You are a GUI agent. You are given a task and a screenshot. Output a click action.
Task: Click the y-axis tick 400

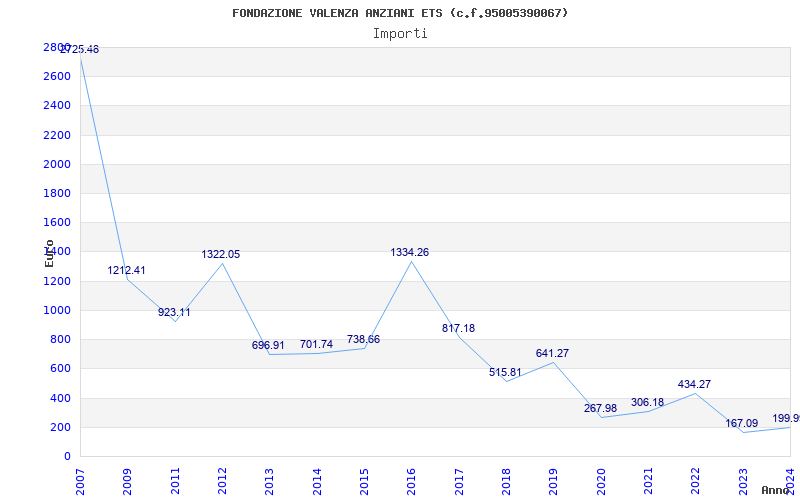click(60, 398)
